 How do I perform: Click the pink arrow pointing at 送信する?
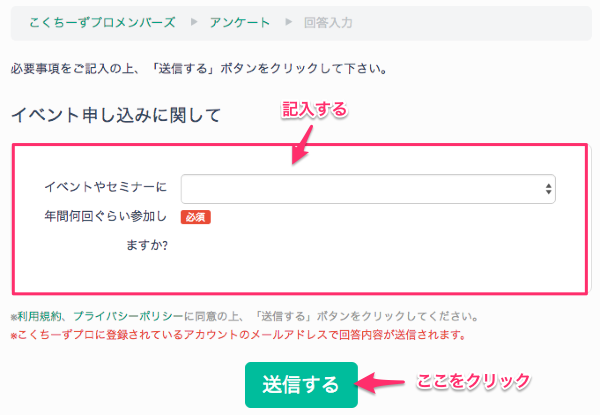point(376,383)
